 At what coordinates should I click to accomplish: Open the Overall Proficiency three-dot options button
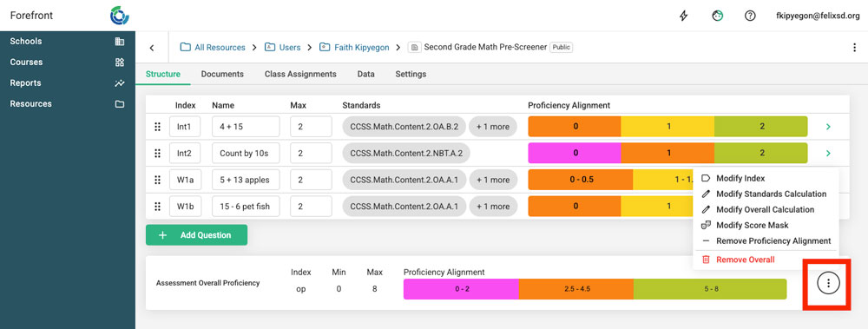coord(828,283)
